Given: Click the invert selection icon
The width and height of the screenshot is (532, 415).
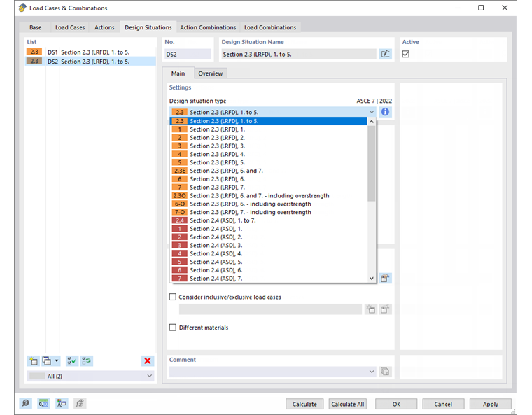Looking at the screenshot, I should click(87, 360).
